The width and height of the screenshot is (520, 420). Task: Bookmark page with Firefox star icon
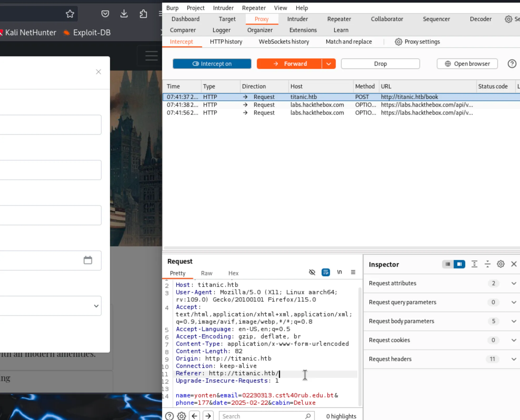click(x=70, y=14)
